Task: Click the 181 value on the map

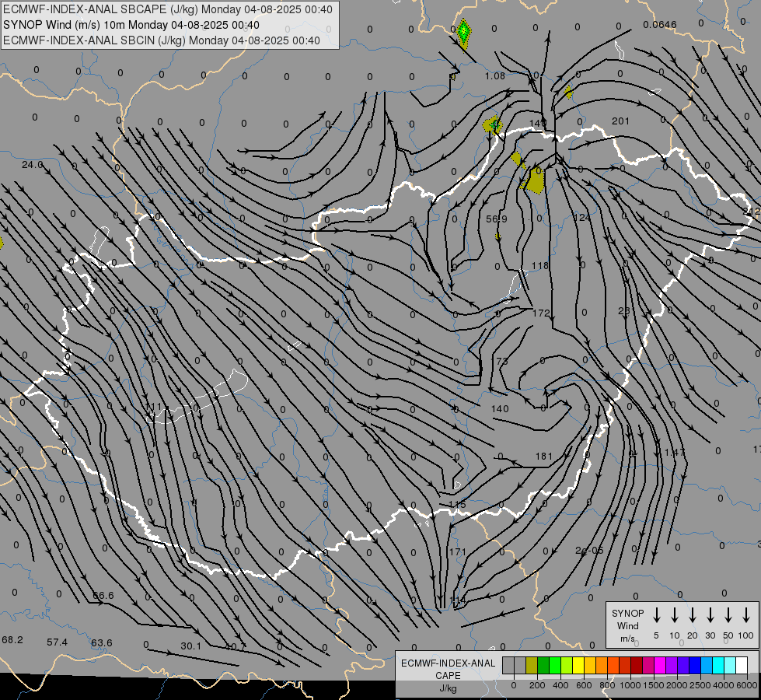Action: tap(544, 456)
